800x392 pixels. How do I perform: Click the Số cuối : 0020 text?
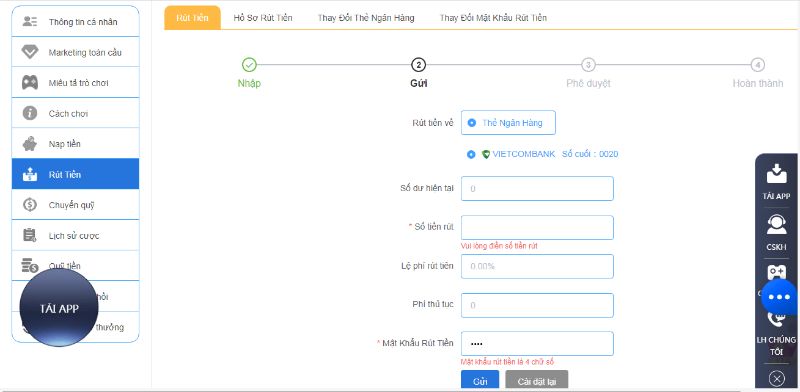click(x=590, y=154)
